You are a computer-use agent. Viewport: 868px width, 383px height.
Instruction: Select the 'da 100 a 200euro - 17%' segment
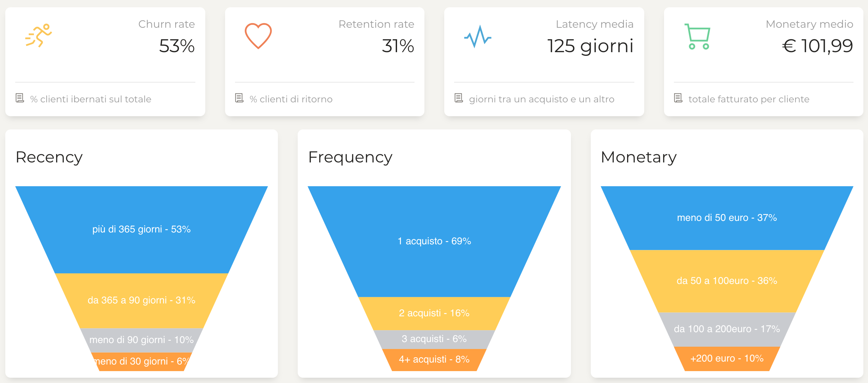point(727,329)
